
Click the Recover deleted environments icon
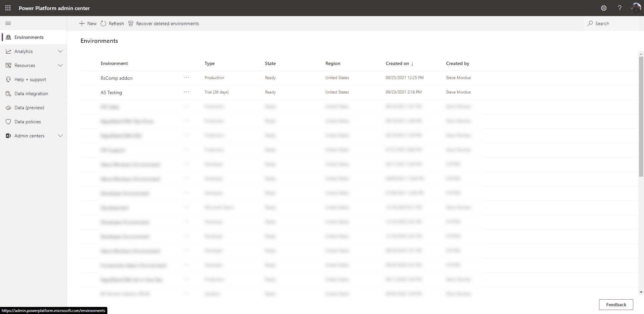click(x=131, y=23)
